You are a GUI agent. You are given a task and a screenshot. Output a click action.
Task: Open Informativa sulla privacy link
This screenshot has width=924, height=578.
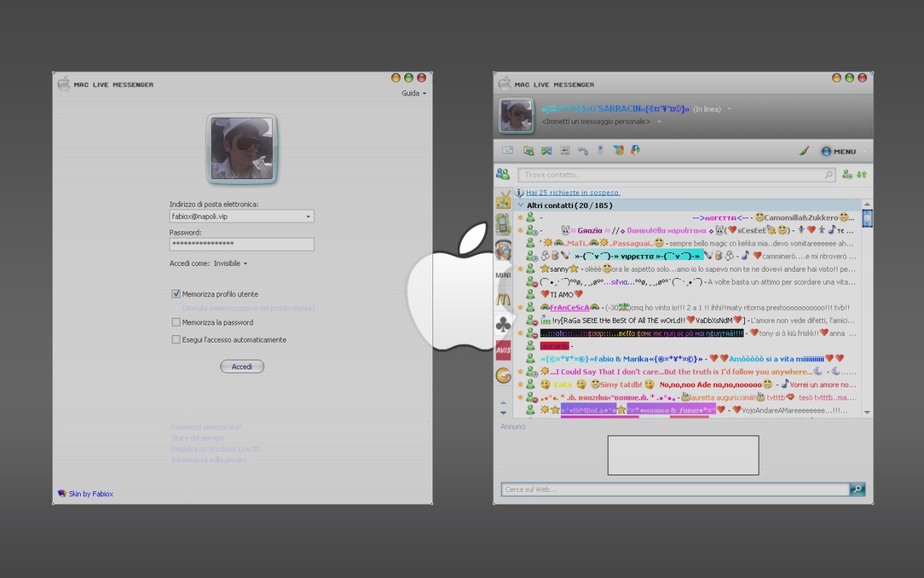click(x=209, y=460)
